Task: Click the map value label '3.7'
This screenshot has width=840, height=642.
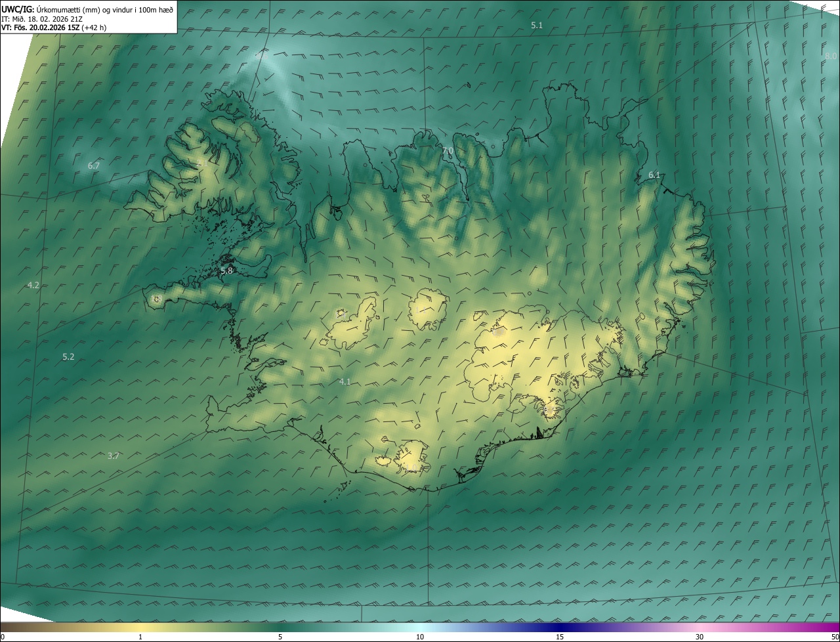Action: 114,456
